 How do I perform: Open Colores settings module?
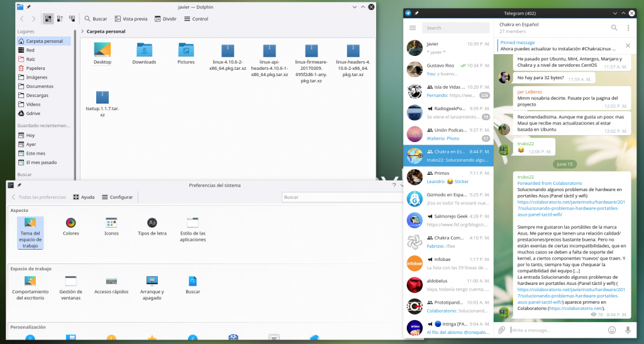tap(70, 226)
